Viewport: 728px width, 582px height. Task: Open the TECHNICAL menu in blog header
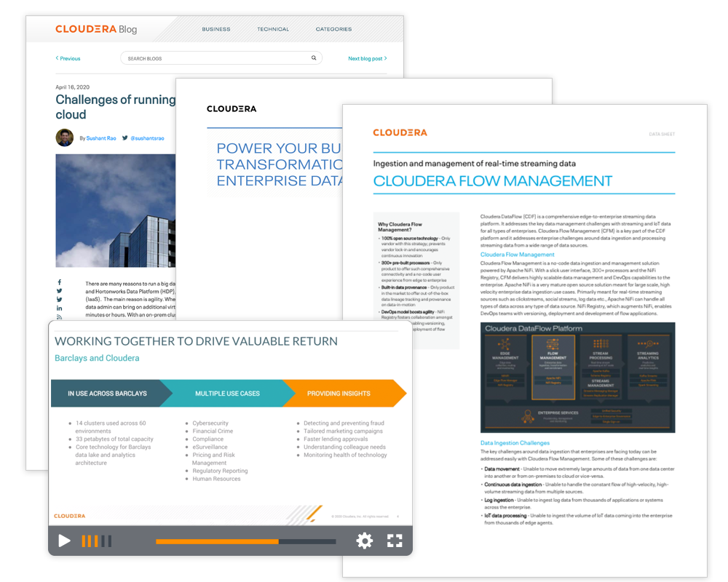[x=273, y=29]
